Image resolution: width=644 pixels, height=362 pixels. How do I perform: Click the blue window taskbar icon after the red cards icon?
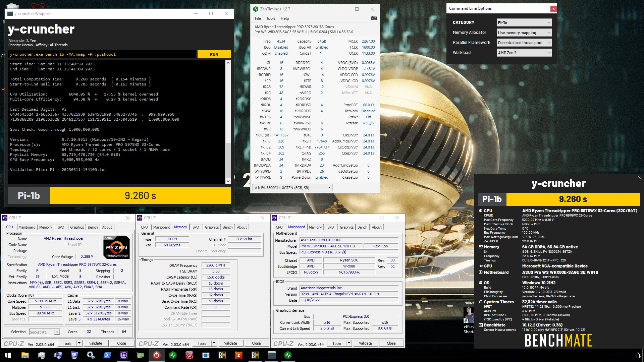click(x=206, y=355)
